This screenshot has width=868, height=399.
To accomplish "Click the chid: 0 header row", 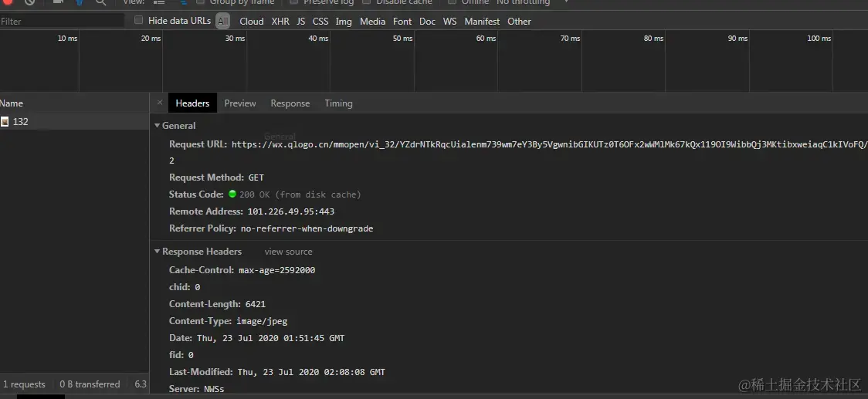I will point(185,287).
